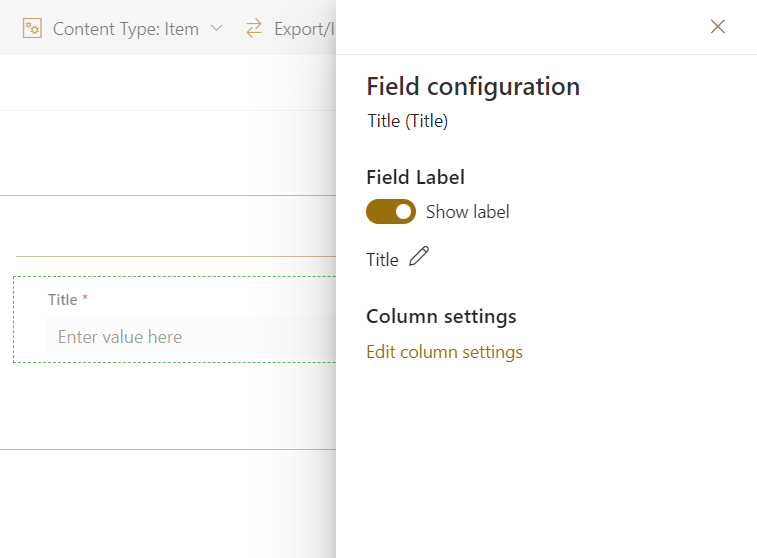Click the 'Field configuration' panel heading
The width and height of the screenshot is (757, 558).
pos(473,87)
